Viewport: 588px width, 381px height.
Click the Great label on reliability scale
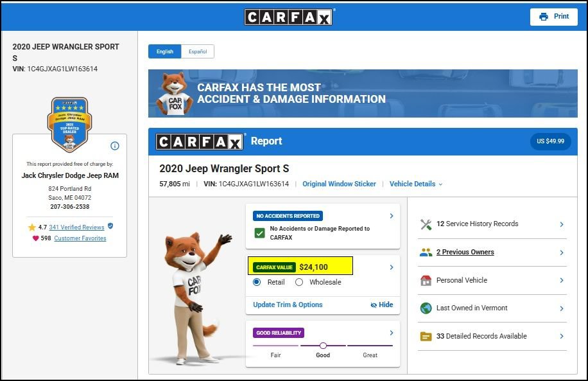pyautogui.click(x=370, y=355)
